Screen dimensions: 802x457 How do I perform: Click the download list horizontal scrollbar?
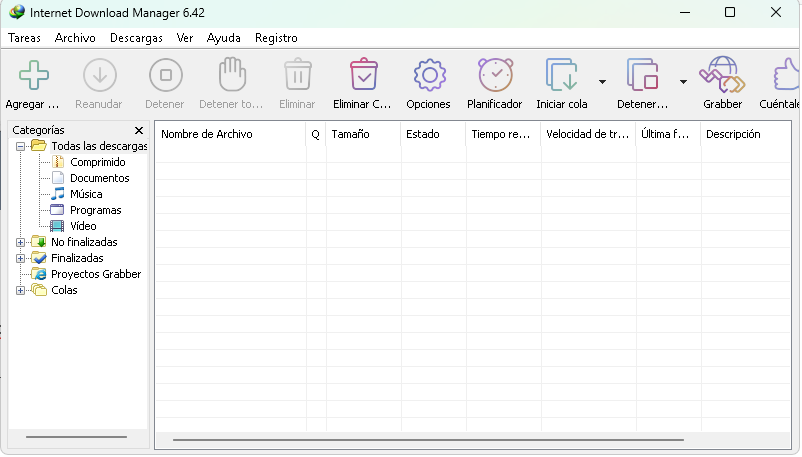click(428, 440)
